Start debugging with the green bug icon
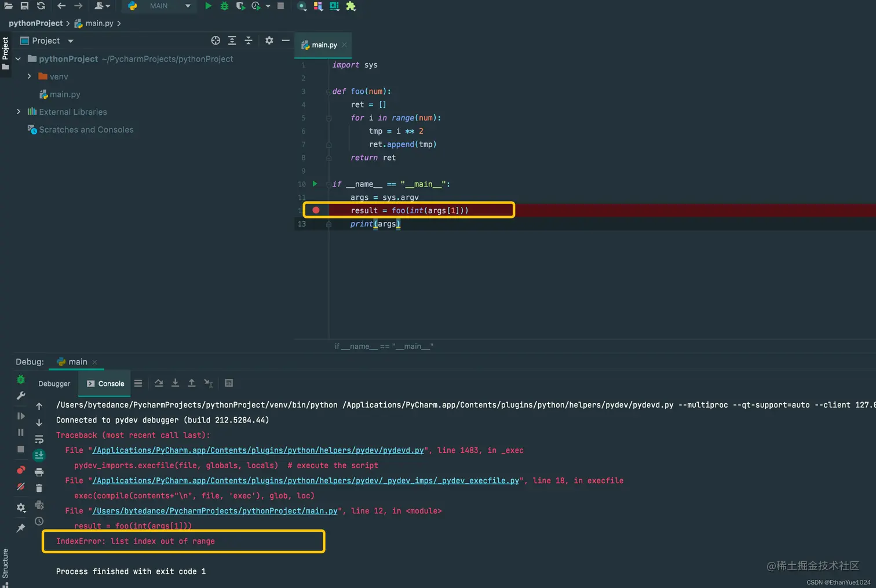876x588 pixels. coord(224,6)
